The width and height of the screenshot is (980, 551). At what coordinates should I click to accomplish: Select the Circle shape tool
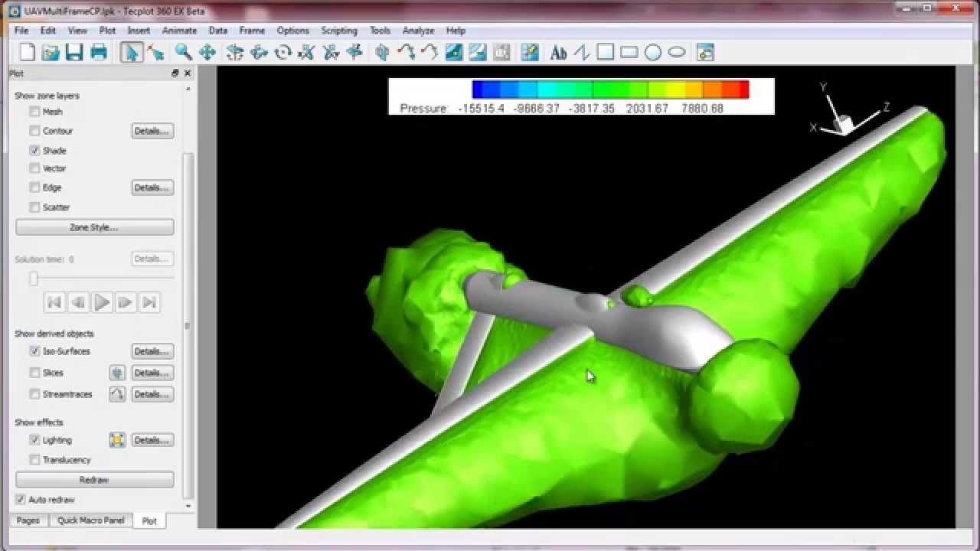pyautogui.click(x=653, y=52)
